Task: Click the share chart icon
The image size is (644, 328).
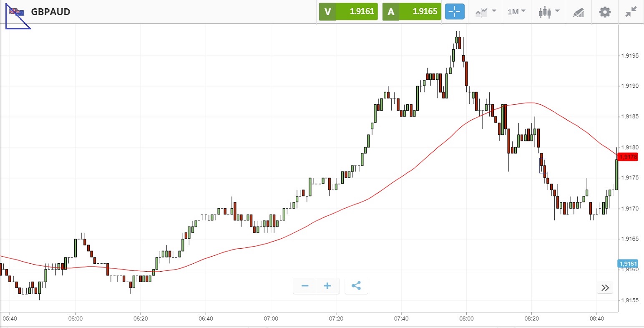Action: (356, 286)
